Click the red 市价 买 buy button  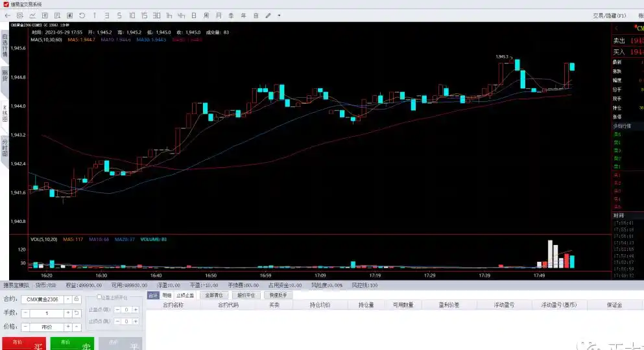click(x=24, y=344)
